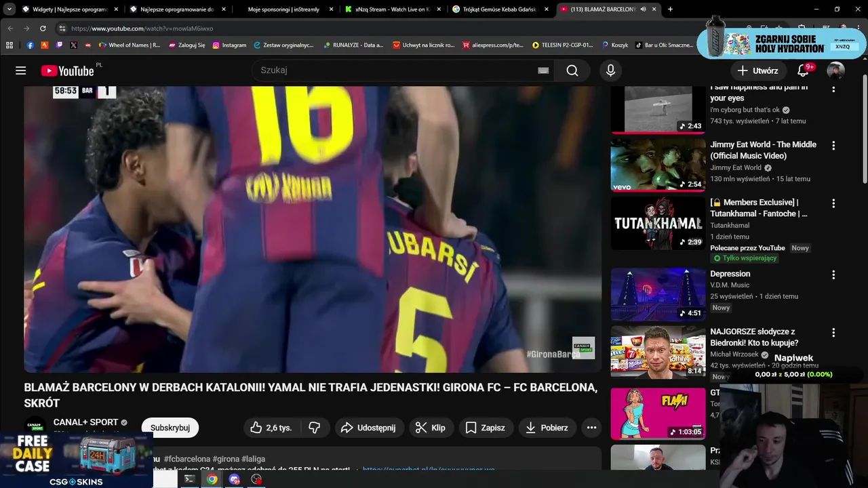Play Depression V.D.M. Music thumbnail

658,294
